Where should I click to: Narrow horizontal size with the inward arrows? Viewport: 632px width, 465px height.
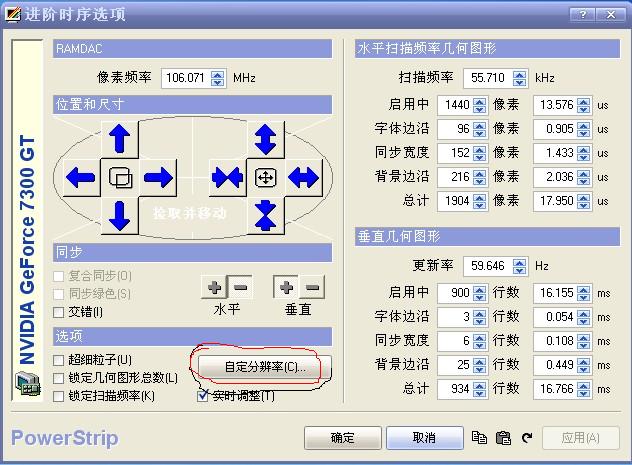pos(227,177)
